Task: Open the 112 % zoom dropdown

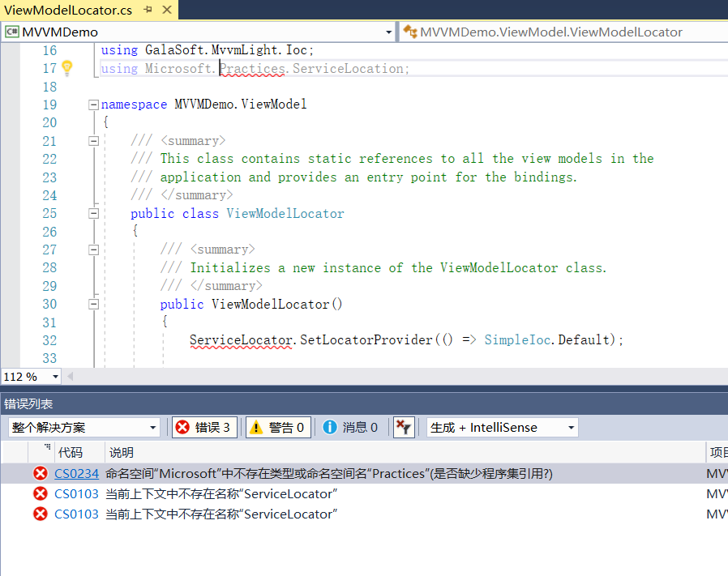Action: (55, 377)
